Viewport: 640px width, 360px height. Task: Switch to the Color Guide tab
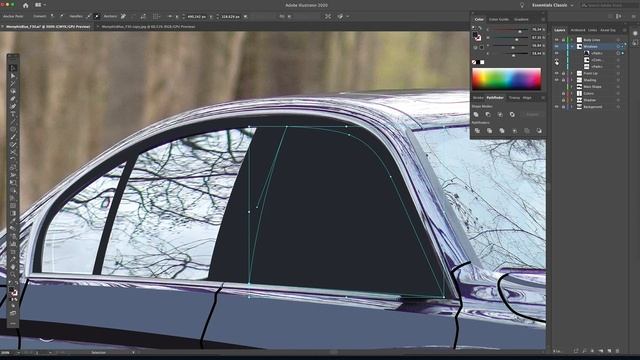click(x=499, y=19)
